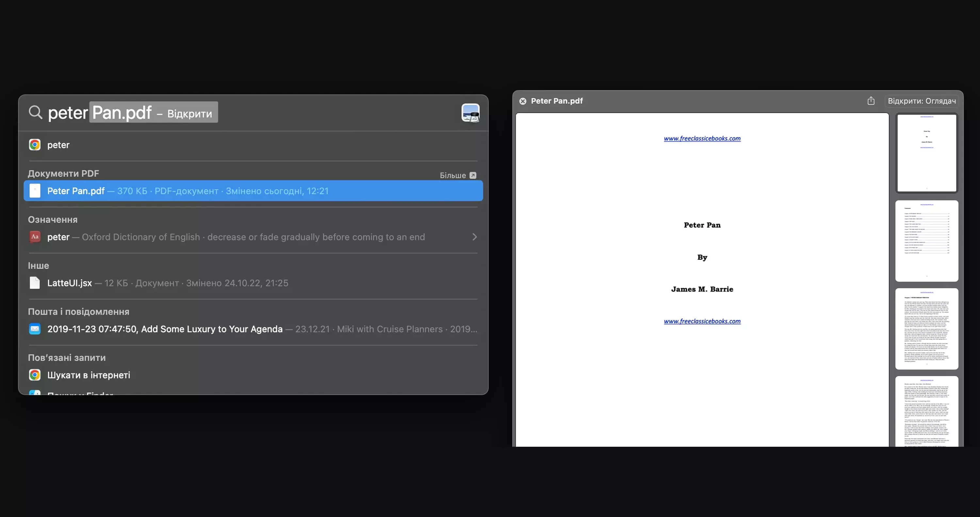Select the Oxford Dictionary 'peter' definition row

point(253,237)
